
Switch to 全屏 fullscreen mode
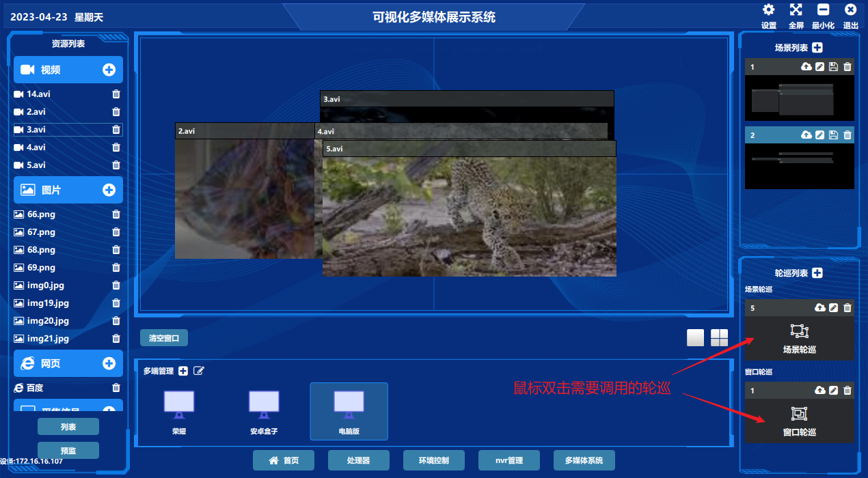pos(796,10)
